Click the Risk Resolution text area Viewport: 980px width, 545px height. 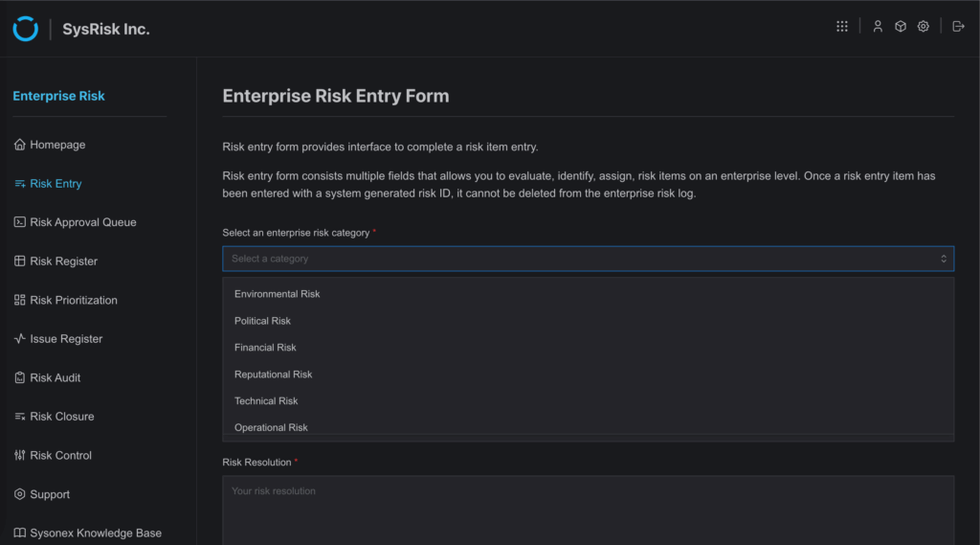tap(589, 510)
